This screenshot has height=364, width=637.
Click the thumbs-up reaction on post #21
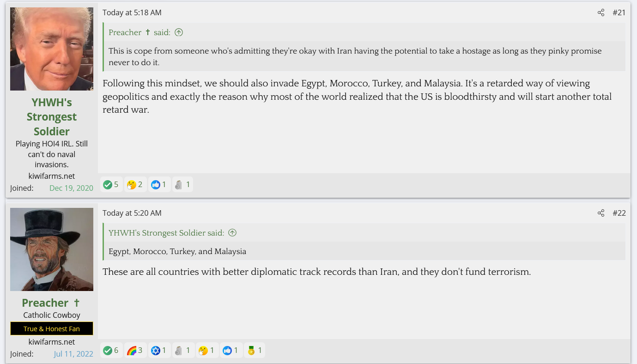tap(159, 185)
